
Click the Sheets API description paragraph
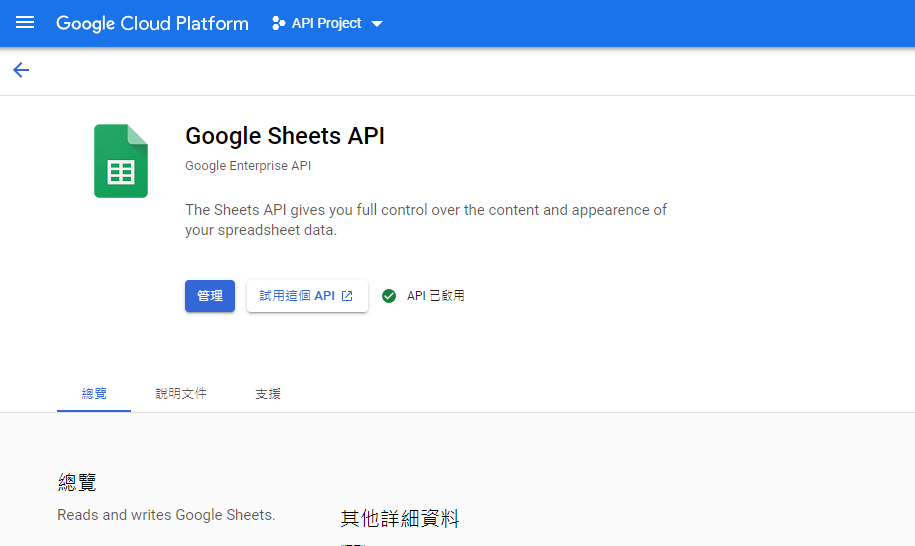pyautogui.click(x=426, y=220)
